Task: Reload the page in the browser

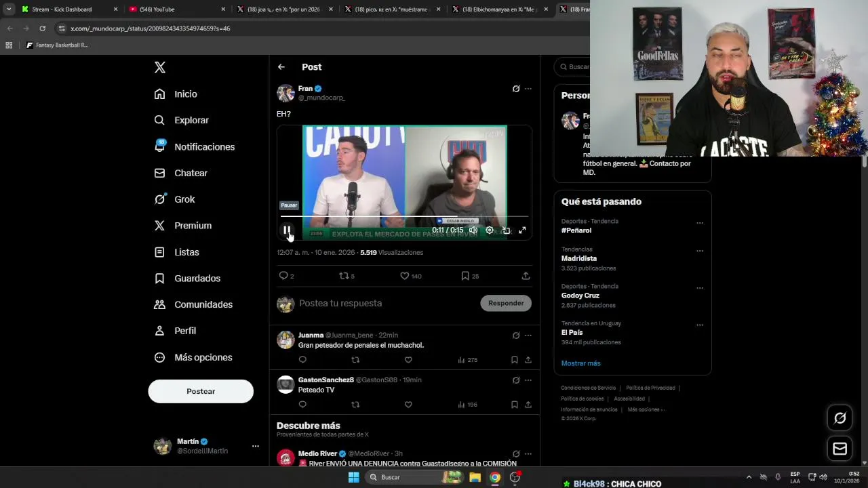Action: pyautogui.click(x=42, y=28)
